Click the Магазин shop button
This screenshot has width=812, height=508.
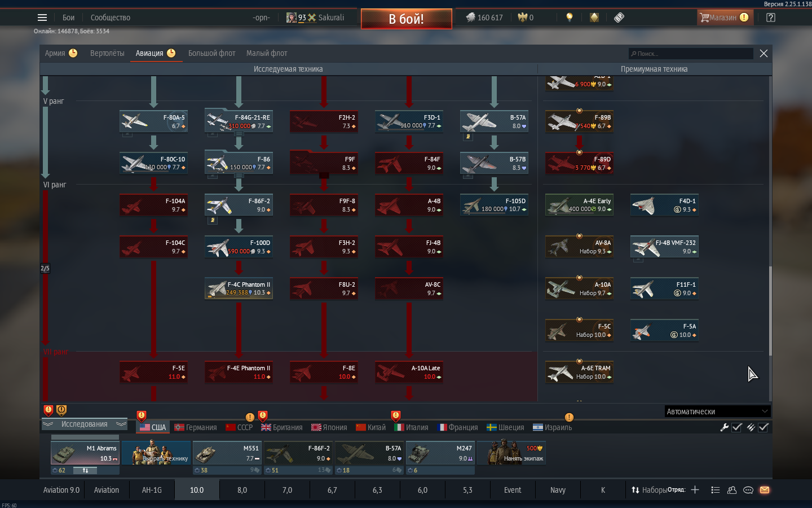[724, 17]
